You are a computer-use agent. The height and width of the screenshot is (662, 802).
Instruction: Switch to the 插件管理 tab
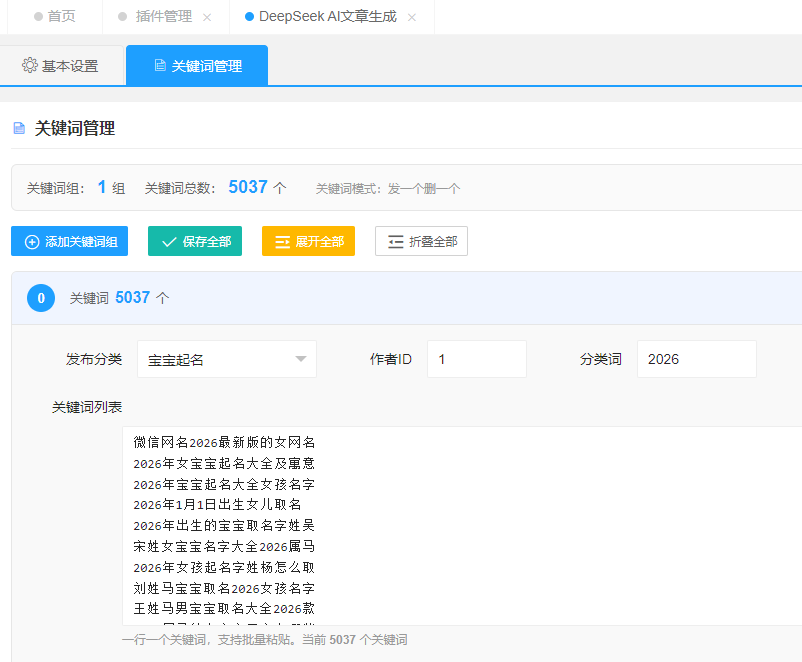pos(163,17)
